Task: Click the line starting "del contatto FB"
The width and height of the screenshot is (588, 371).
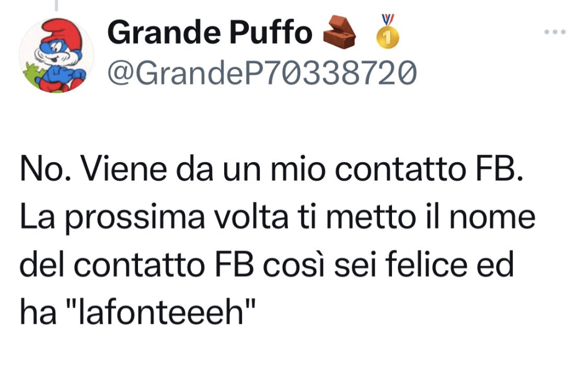Action: tap(266, 265)
